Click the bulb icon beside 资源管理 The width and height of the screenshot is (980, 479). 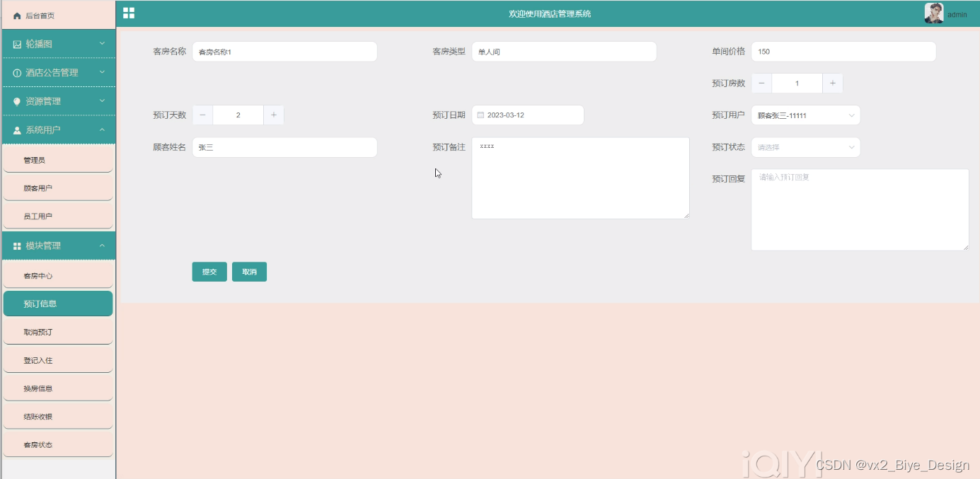tap(17, 101)
